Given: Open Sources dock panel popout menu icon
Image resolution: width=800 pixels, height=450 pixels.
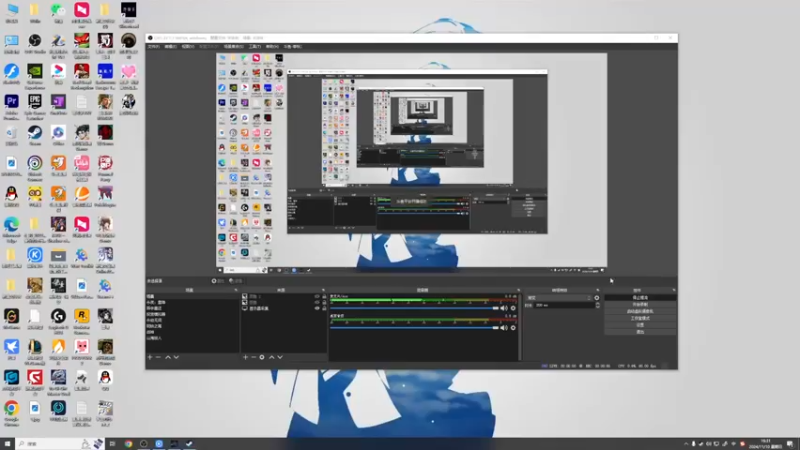Looking at the screenshot, I should click(323, 290).
